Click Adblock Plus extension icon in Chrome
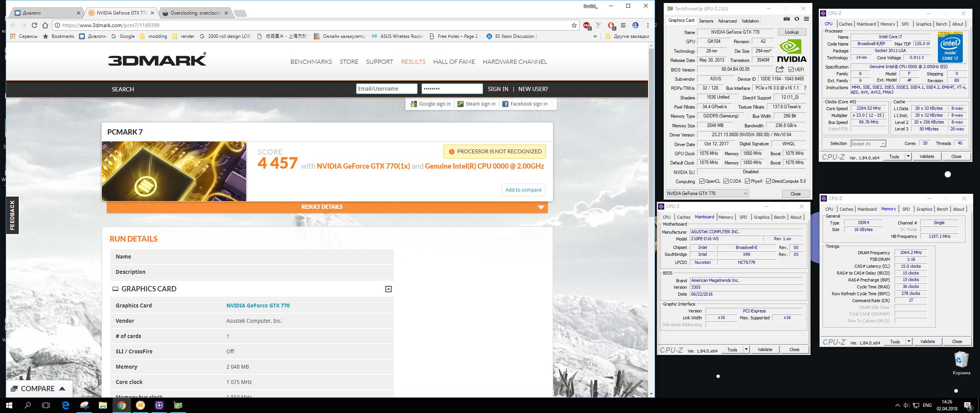Viewport: 980px width, 413px height. click(x=587, y=26)
